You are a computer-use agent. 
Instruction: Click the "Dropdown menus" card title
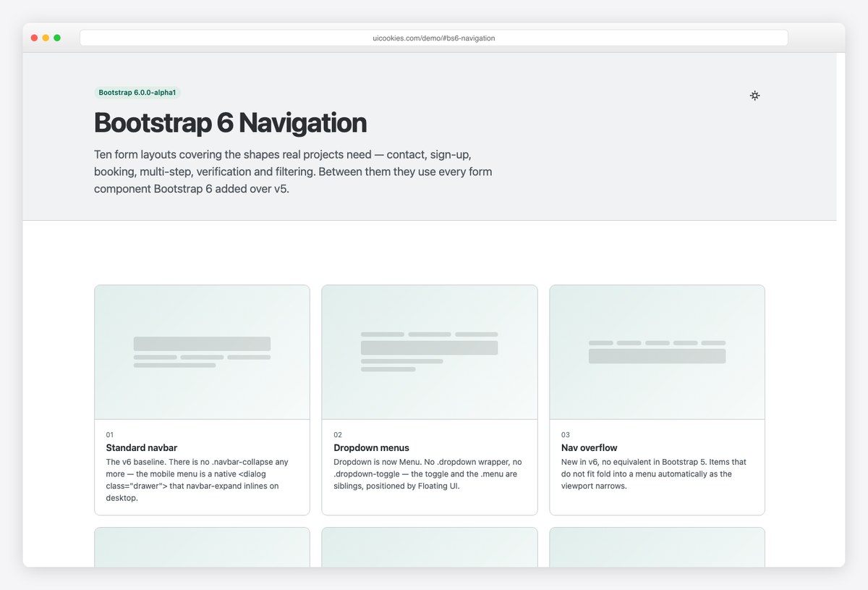371,448
